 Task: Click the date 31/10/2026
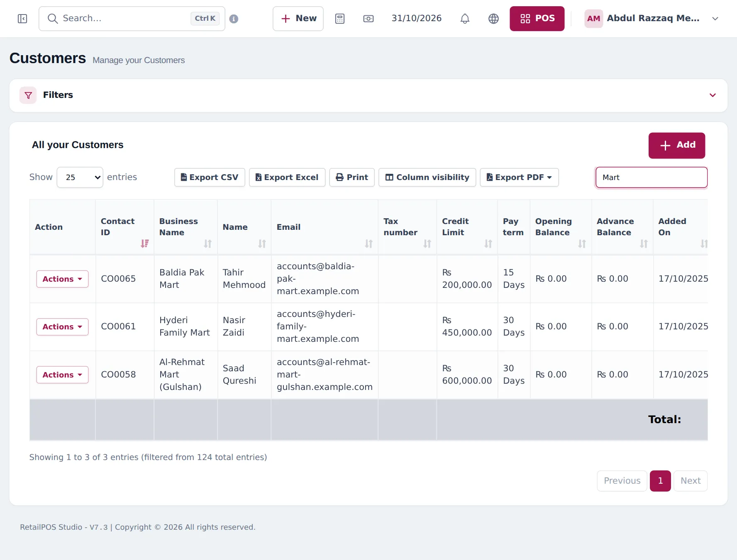click(417, 19)
